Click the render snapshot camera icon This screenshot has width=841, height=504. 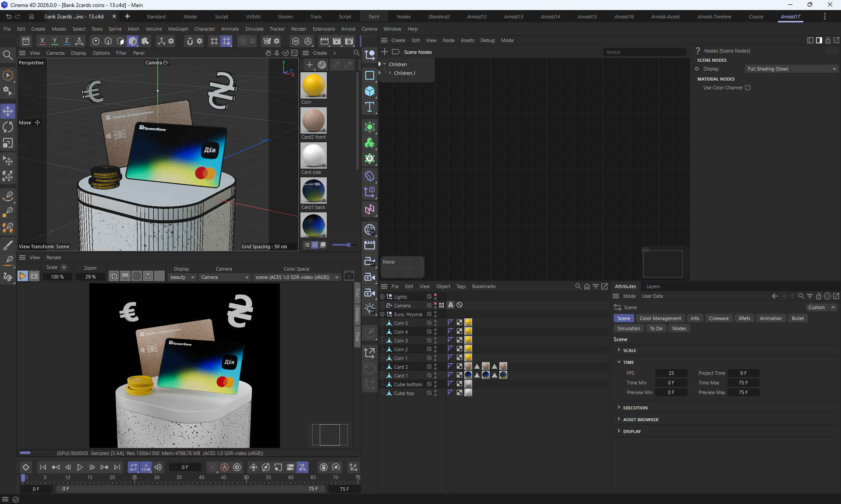[x=349, y=276]
